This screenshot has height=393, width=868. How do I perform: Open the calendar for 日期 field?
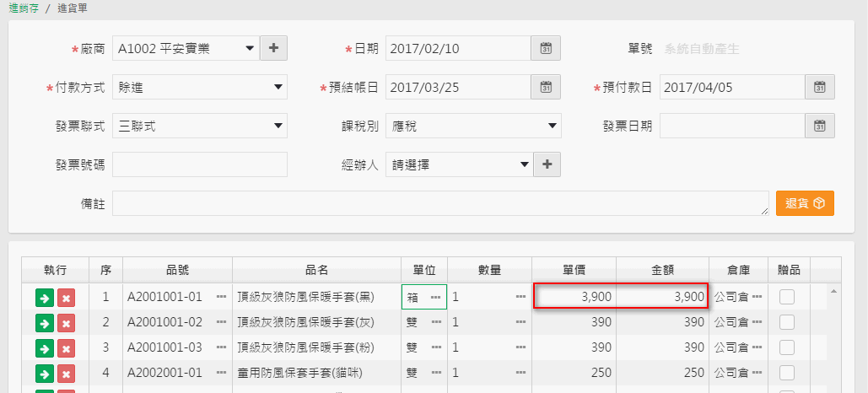(x=546, y=48)
